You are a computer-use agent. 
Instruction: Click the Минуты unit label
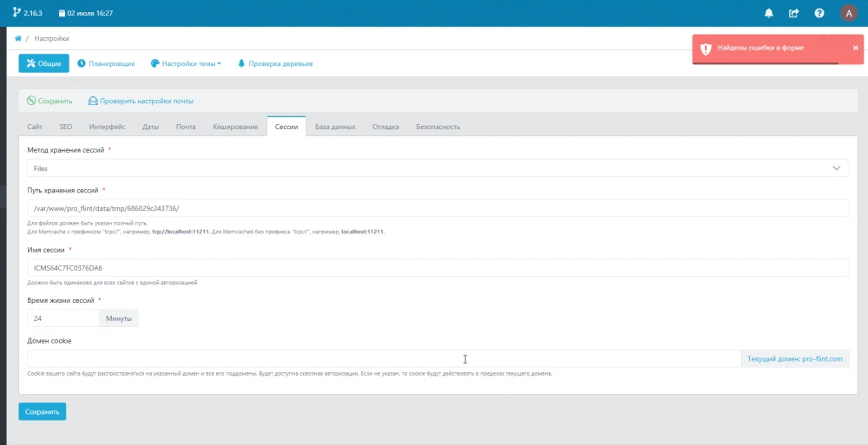(x=118, y=318)
